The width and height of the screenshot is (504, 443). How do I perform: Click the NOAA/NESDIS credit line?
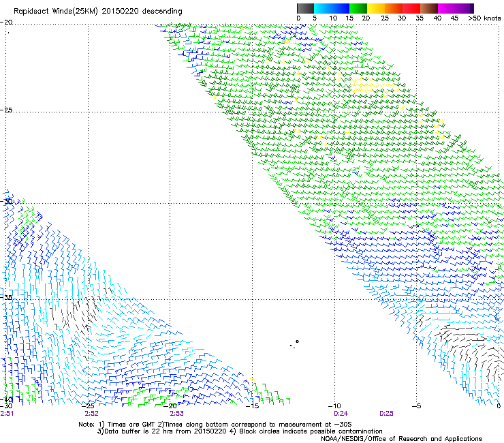[x=401, y=439]
